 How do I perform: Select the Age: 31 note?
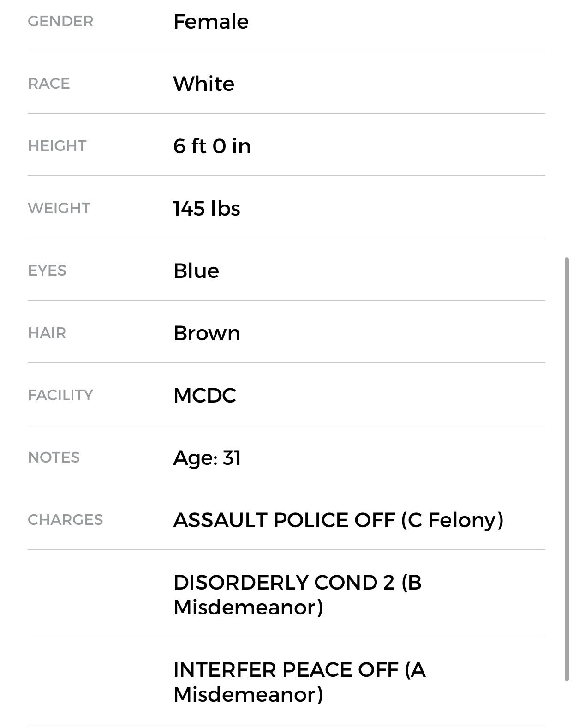pos(207,458)
